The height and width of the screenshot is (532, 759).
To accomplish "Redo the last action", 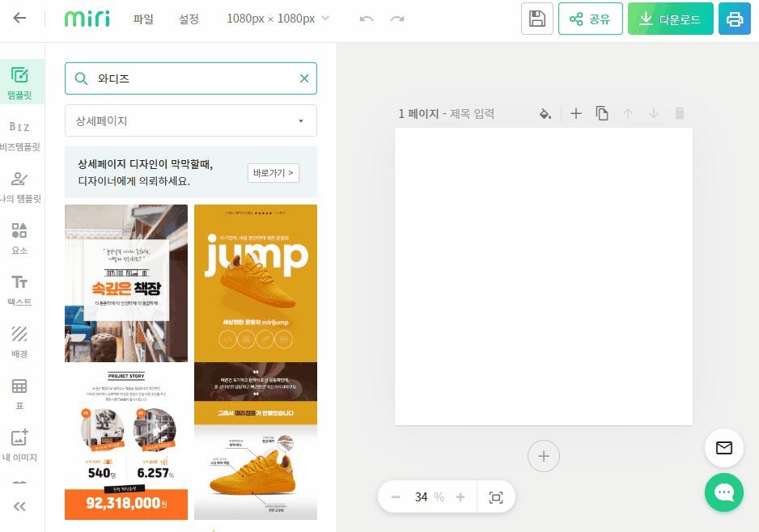I will point(397,19).
